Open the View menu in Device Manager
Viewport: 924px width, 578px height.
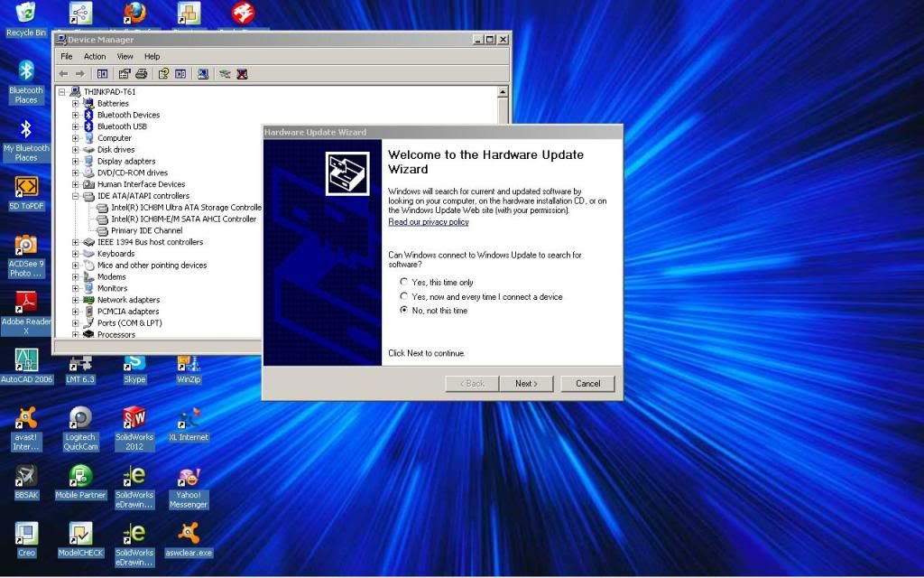click(x=125, y=55)
